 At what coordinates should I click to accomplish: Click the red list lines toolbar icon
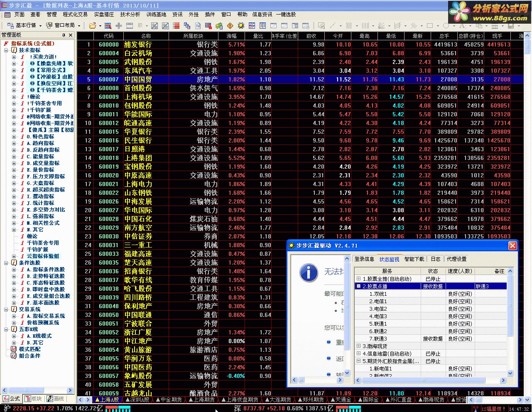pyautogui.click(x=176, y=26)
